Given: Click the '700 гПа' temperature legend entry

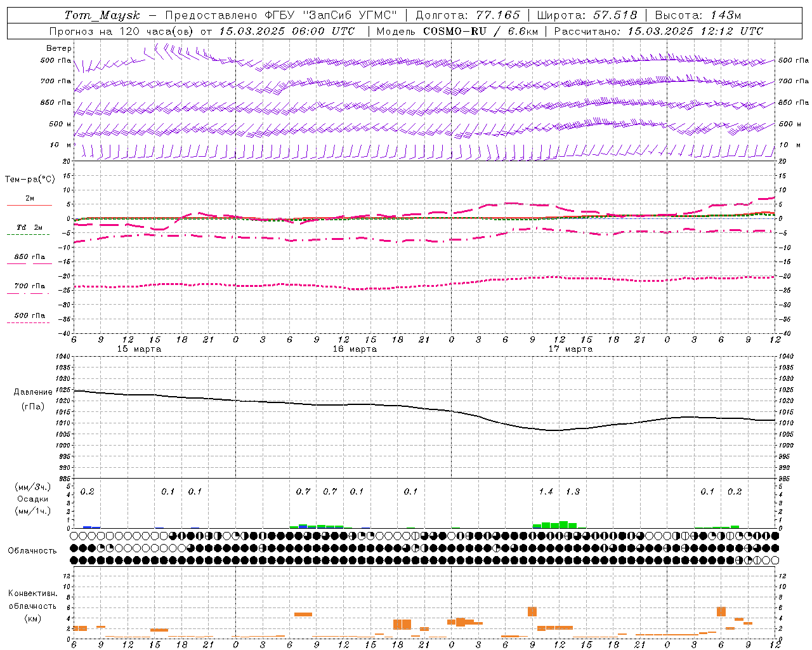Looking at the screenshot, I should click(x=29, y=286).
